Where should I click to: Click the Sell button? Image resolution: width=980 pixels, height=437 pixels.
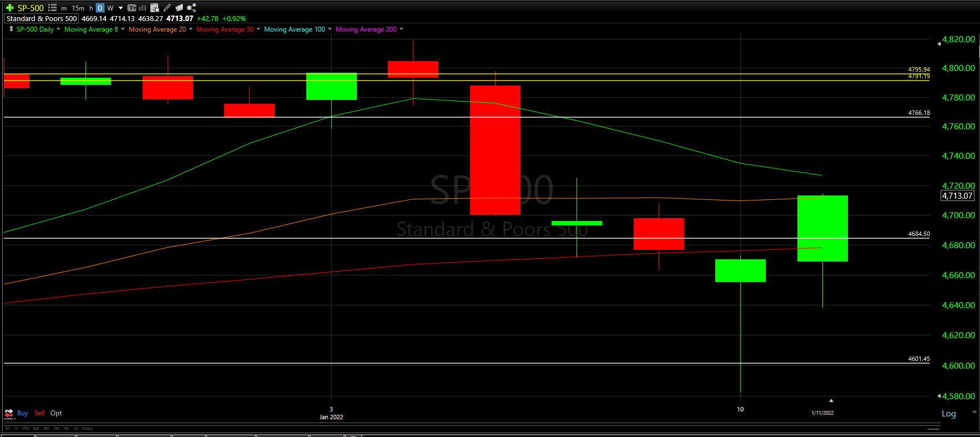pyautogui.click(x=39, y=413)
